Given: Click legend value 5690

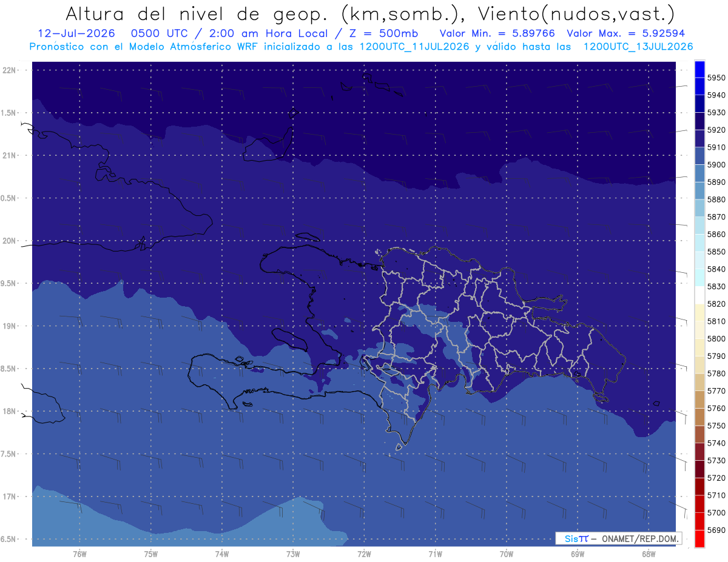Looking at the screenshot, I should (x=716, y=530).
